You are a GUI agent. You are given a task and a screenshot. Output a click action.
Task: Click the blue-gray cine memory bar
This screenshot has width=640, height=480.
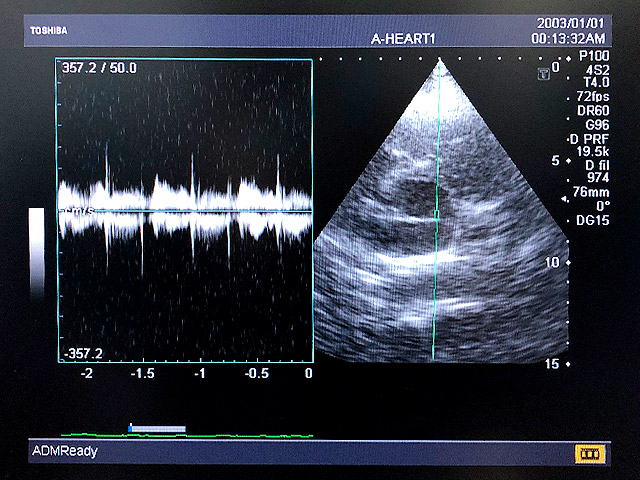pyautogui.click(x=157, y=429)
